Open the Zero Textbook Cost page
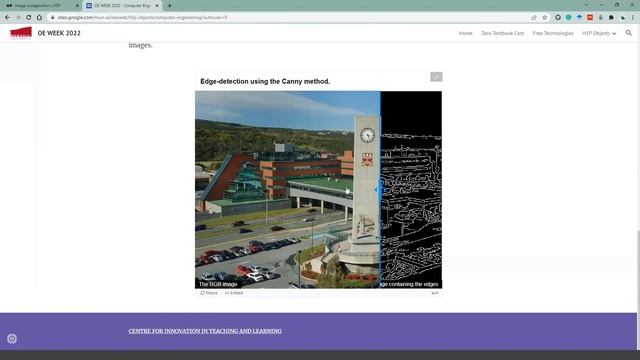Image resolution: width=640 pixels, height=360 pixels. coord(502,33)
